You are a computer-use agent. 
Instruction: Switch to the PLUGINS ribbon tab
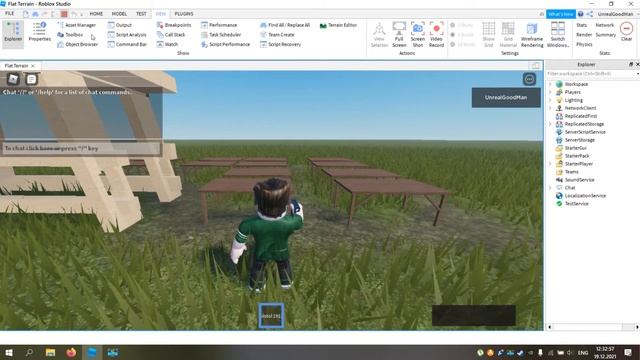(x=184, y=14)
